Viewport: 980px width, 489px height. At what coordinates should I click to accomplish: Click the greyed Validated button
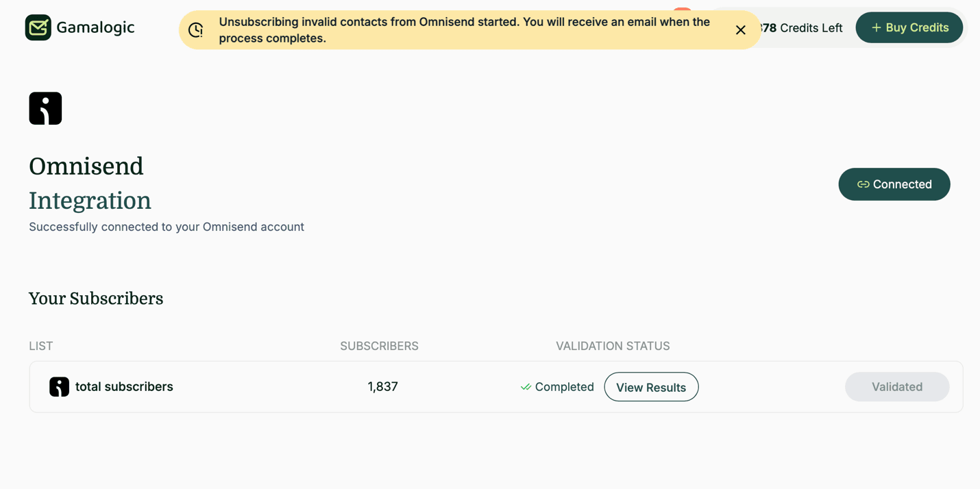pyautogui.click(x=896, y=387)
